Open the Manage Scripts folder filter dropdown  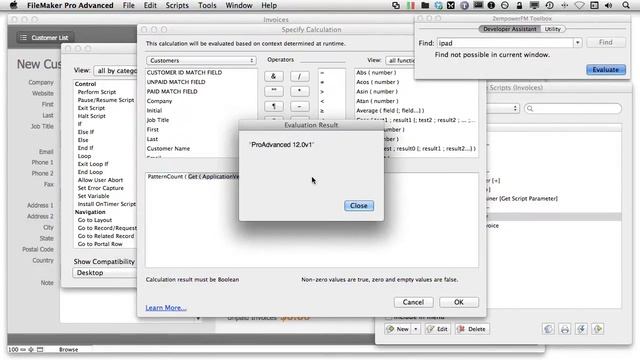[504, 109]
